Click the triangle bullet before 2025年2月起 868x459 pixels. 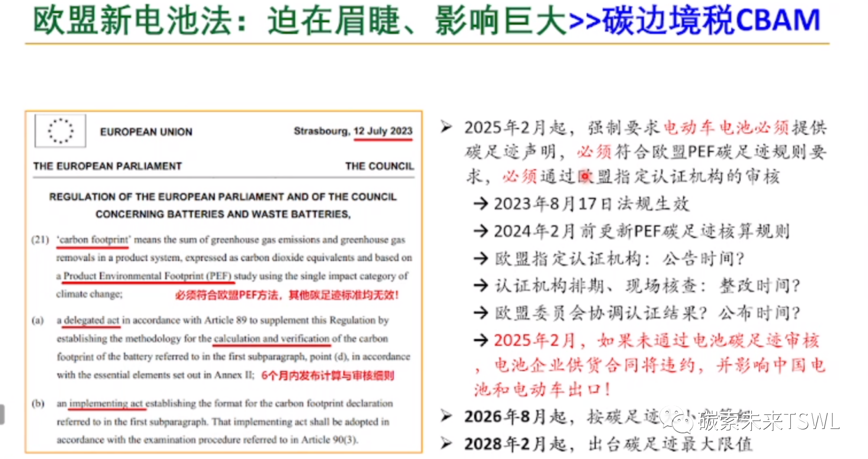[446, 127]
